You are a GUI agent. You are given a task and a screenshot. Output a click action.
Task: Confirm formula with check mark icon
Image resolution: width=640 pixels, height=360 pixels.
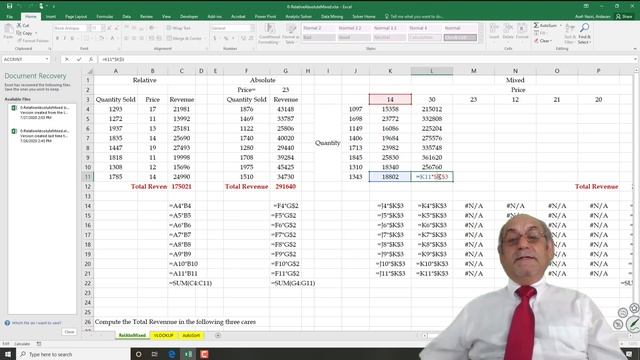pos(79,59)
